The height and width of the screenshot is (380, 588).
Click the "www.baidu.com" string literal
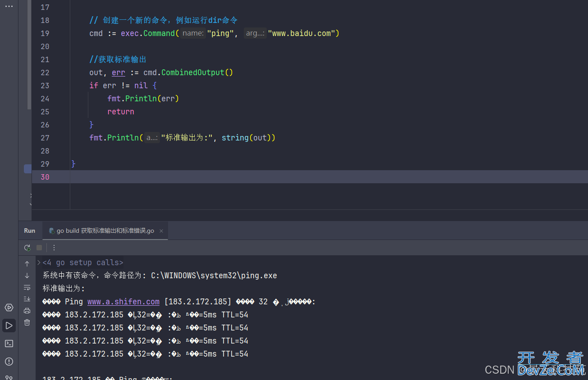pyautogui.click(x=301, y=33)
